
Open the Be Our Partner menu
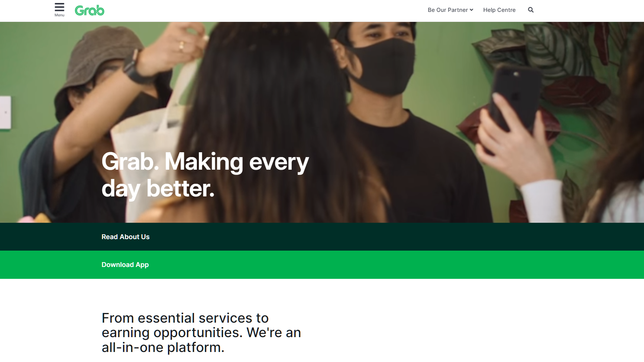click(x=450, y=10)
